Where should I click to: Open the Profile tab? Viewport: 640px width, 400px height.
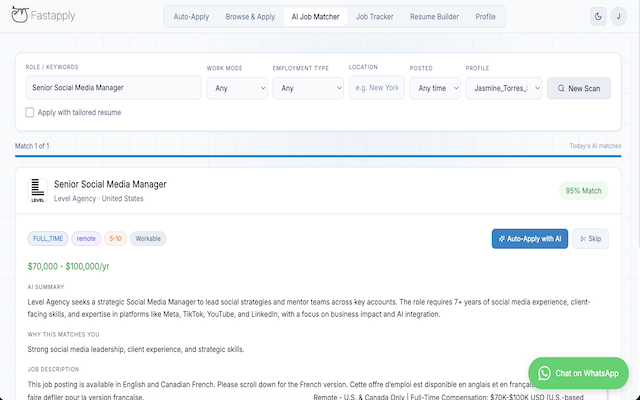pos(485,17)
